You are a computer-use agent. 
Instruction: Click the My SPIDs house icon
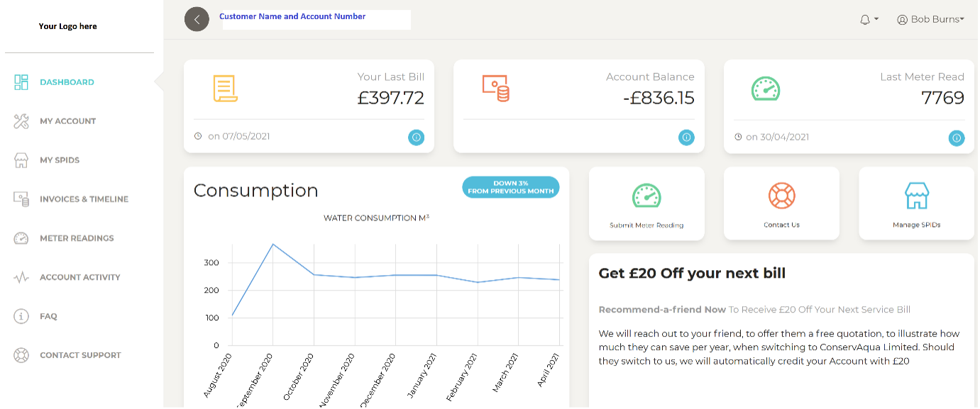(21, 159)
